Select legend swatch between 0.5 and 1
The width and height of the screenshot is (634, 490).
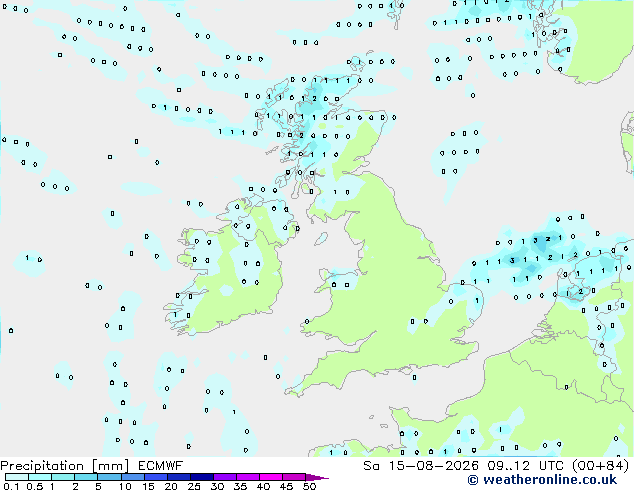pos(40,477)
